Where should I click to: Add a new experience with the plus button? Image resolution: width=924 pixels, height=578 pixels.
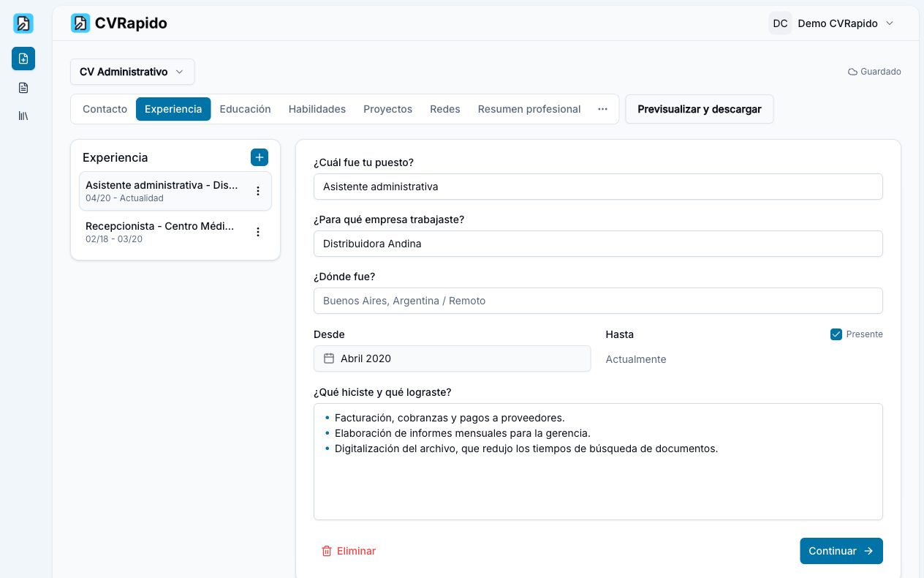[x=260, y=157]
